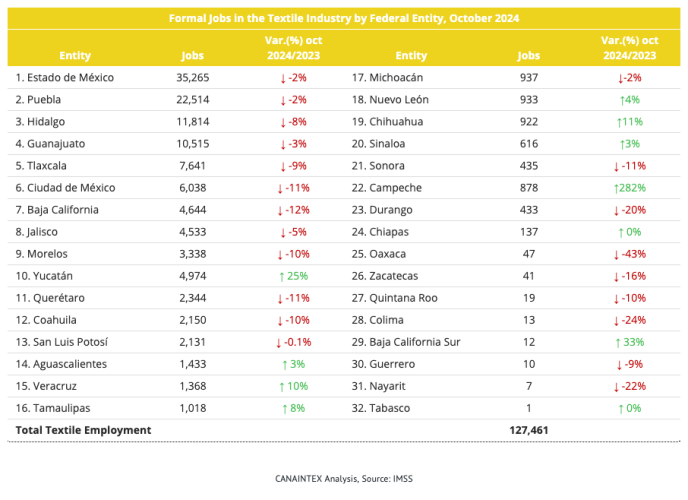This screenshot has width=688, height=500.
Task: Click the green up arrow for Chihuahua 11%
Action: tap(619, 122)
